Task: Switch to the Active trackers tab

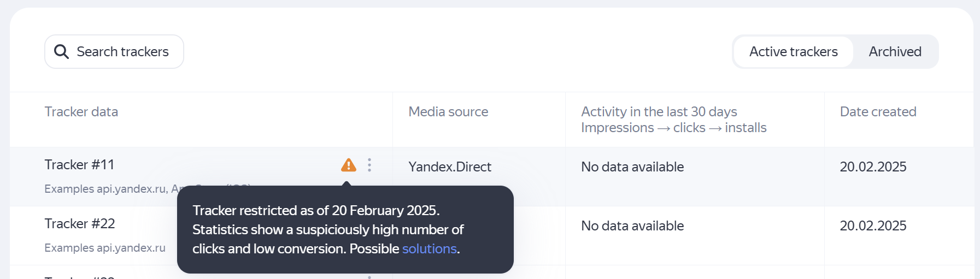Action: [793, 52]
